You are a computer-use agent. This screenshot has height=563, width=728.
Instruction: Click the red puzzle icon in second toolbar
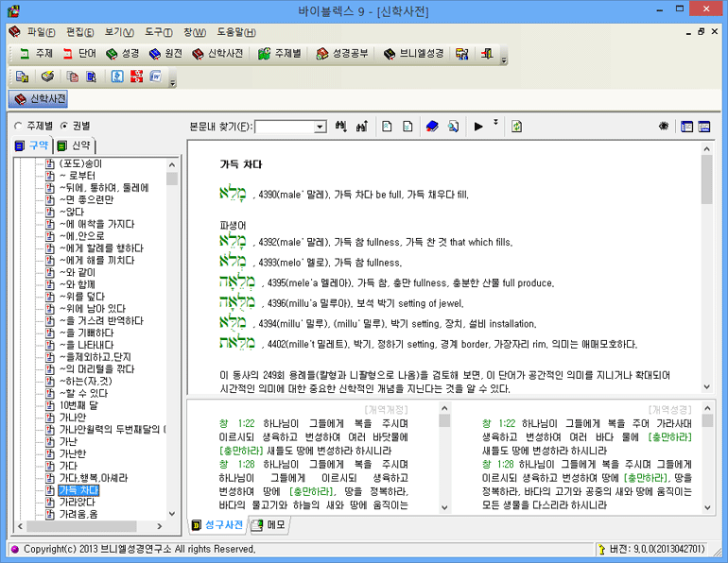[x=136, y=77]
